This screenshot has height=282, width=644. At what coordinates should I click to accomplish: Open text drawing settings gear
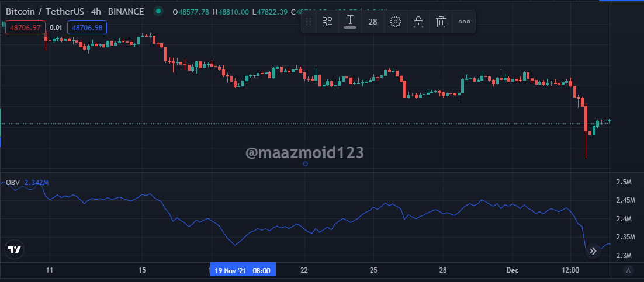pos(396,22)
